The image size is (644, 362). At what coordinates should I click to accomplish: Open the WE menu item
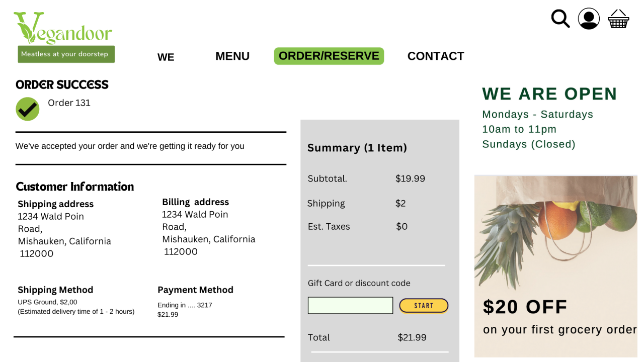coord(166,57)
